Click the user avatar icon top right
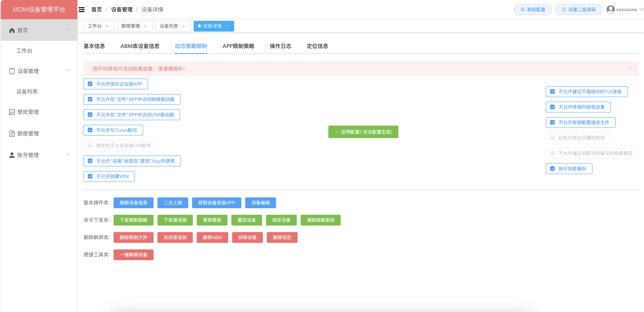Viewport: 644px width, 312px height. pyautogui.click(x=610, y=9)
